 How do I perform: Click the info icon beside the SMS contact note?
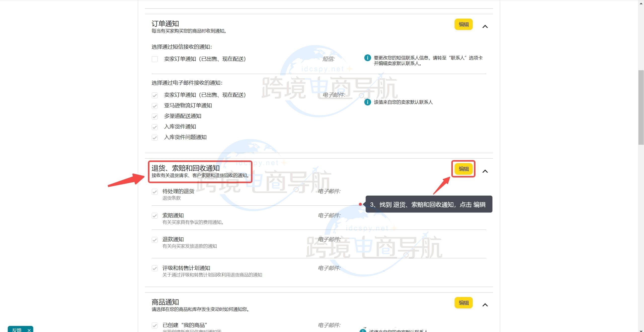[x=367, y=58]
